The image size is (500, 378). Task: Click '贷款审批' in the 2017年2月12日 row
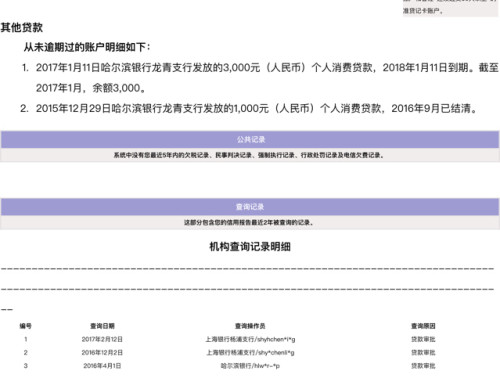coord(423,339)
